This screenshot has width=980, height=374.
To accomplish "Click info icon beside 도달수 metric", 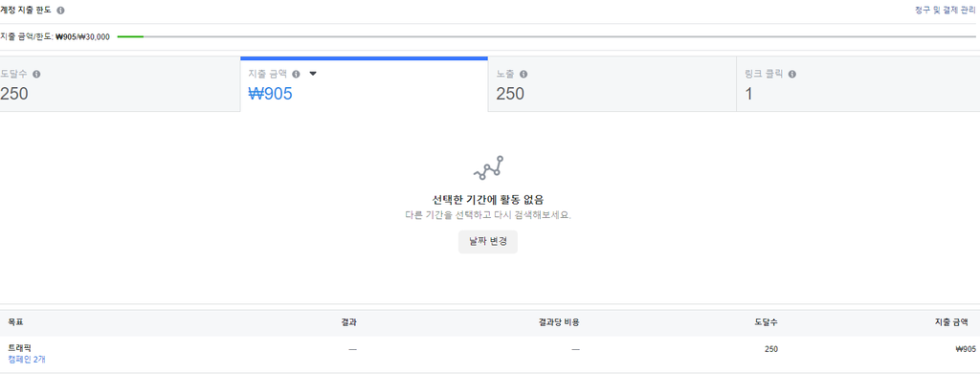I will pos(36,75).
